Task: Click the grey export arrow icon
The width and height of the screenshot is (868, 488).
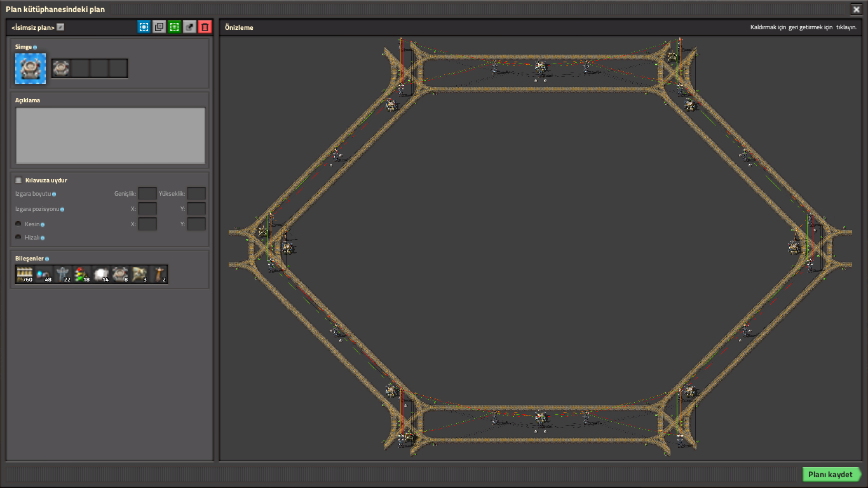Action: 190,27
